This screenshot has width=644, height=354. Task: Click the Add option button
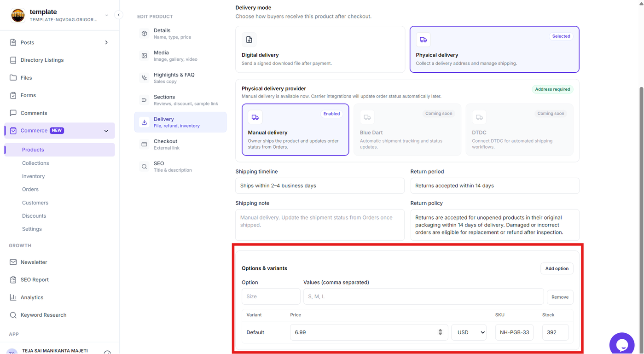[x=557, y=268]
